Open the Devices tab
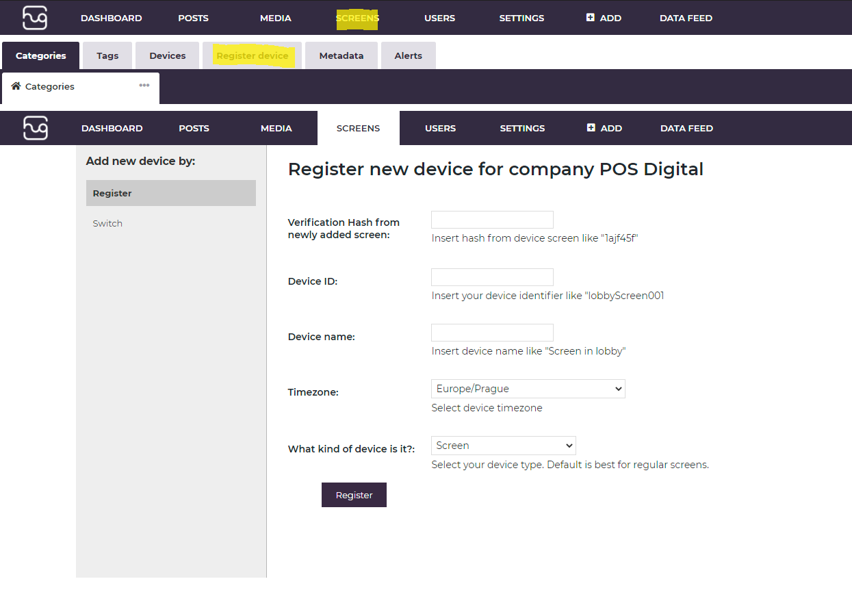The image size is (852, 616). pos(168,55)
